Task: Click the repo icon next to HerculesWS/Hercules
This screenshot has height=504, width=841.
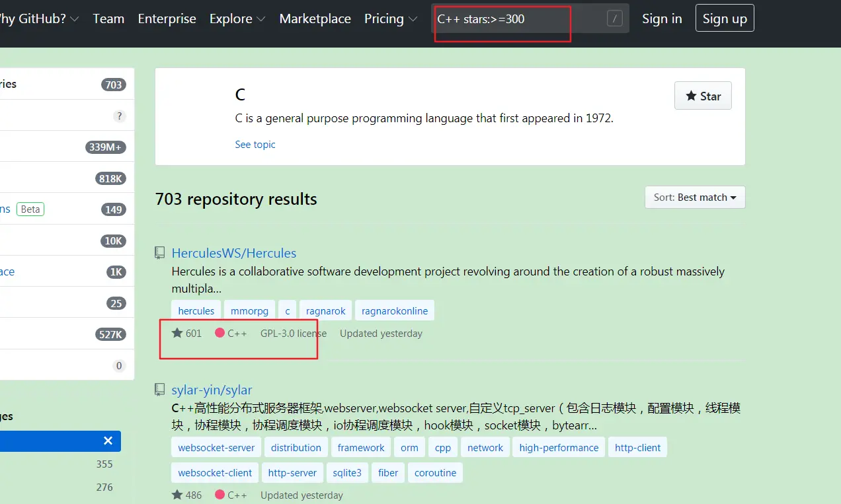Action: tap(160, 253)
